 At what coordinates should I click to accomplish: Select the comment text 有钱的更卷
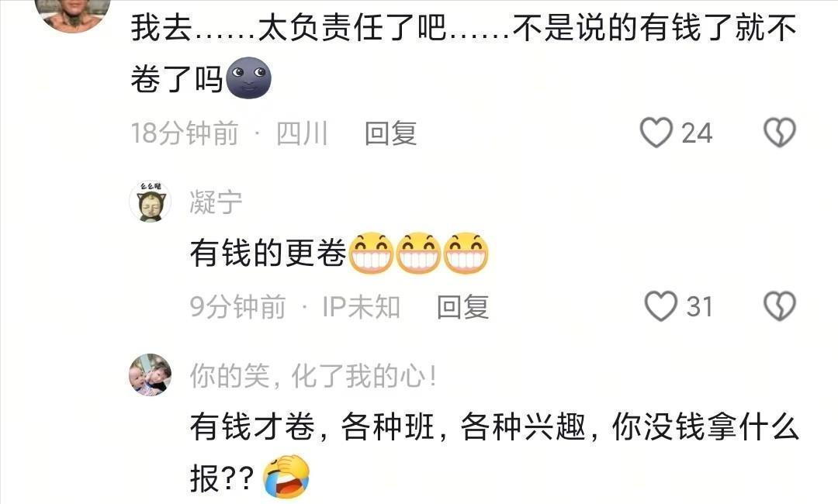coord(268,253)
